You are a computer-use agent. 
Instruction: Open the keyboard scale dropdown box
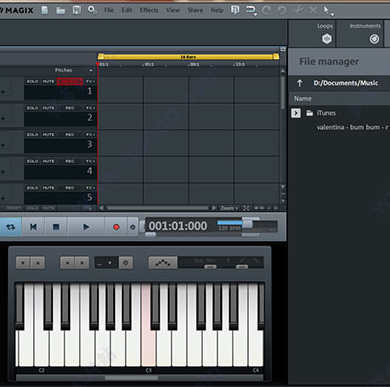[x=106, y=263]
